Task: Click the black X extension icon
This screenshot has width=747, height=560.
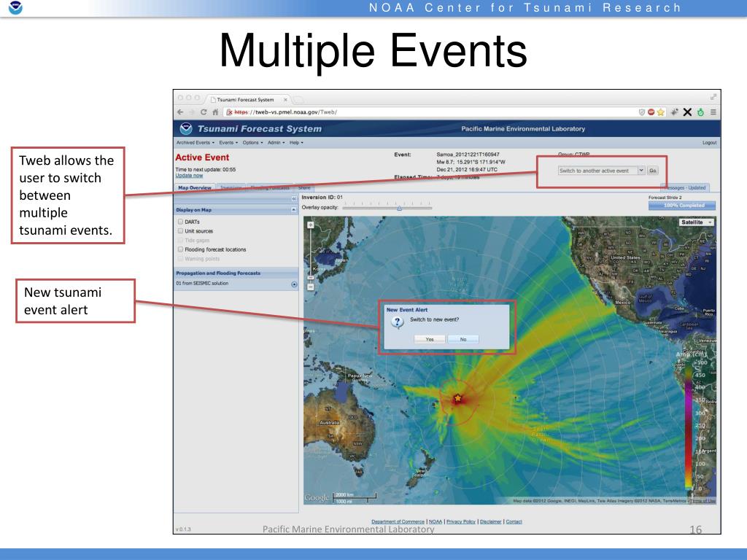Action: tap(687, 112)
